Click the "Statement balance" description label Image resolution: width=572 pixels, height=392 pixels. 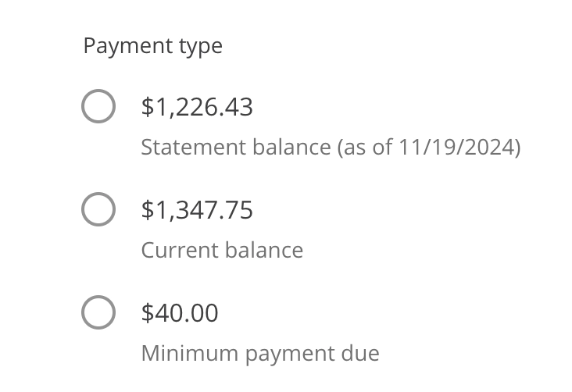236,148
